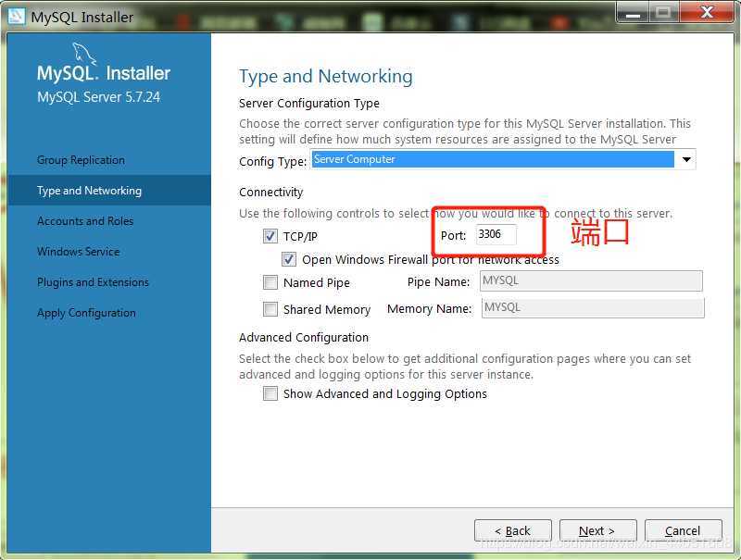Image resolution: width=741 pixels, height=560 pixels.
Task: Click the MySQL dolphin logo
Action: click(x=84, y=54)
